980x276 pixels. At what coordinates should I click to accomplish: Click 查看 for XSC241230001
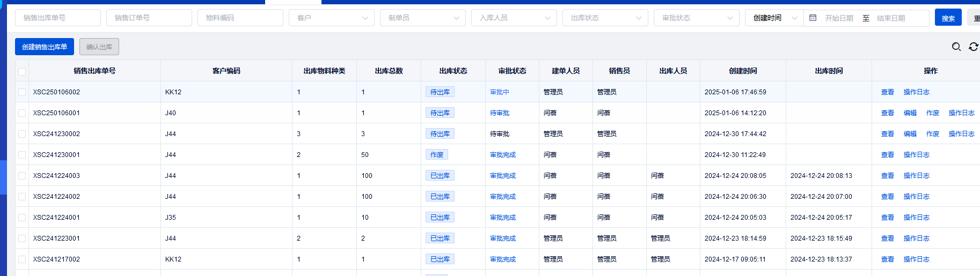click(x=888, y=155)
